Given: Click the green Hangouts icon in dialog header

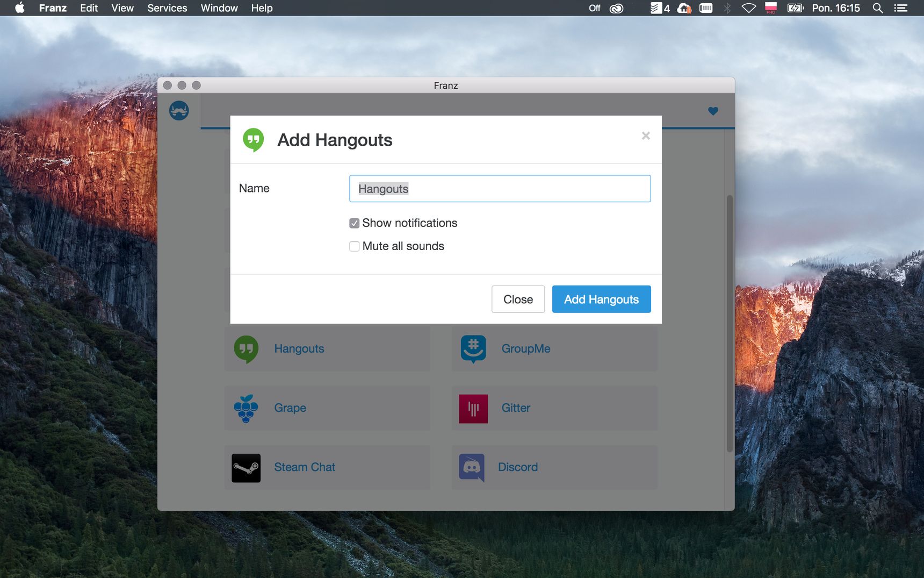Looking at the screenshot, I should (x=254, y=140).
